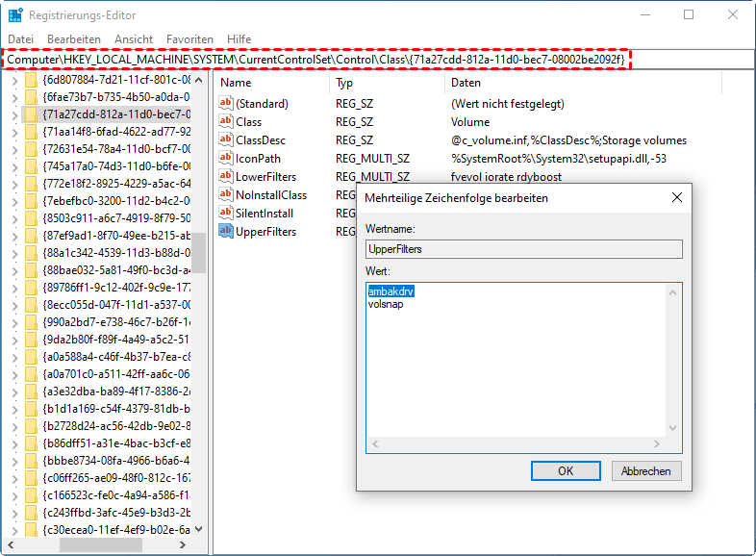Click folder icon of {772e18f2-8925-4229 key
756x556 pixels.
click(31, 184)
